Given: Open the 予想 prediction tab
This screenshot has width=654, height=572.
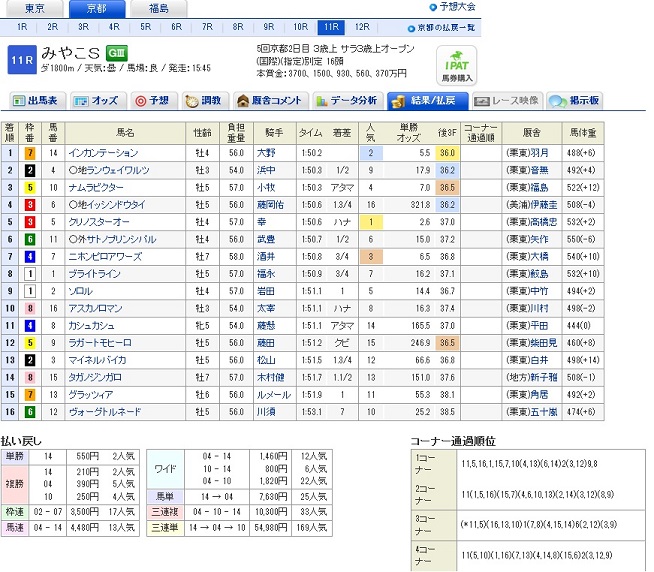Looking at the screenshot, I should click(152, 101).
